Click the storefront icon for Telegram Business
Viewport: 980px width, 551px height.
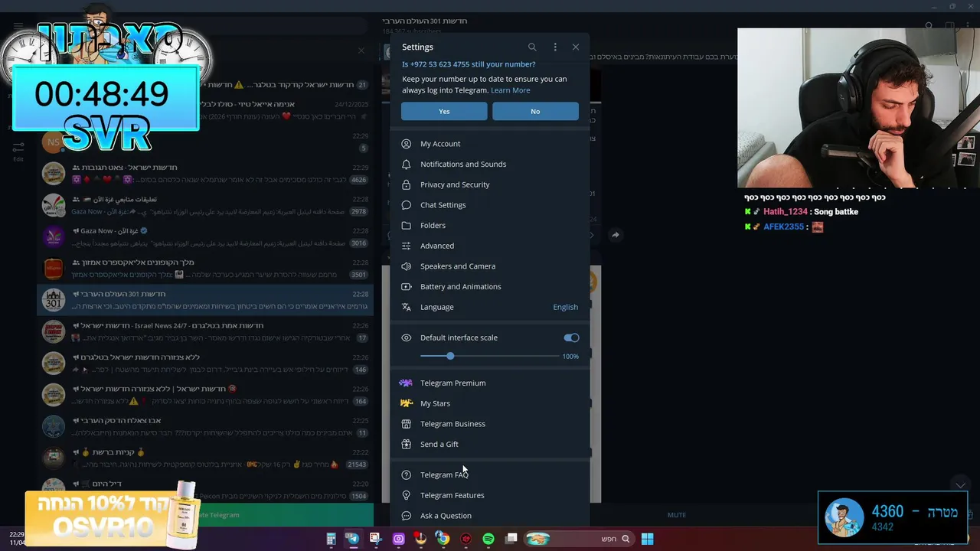(406, 424)
